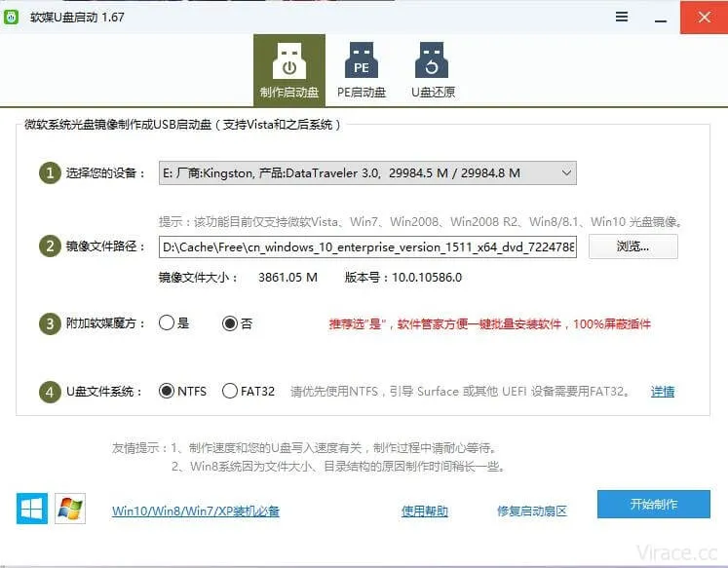Switch to U盘还原 tab
The image size is (728, 568).
433,70
